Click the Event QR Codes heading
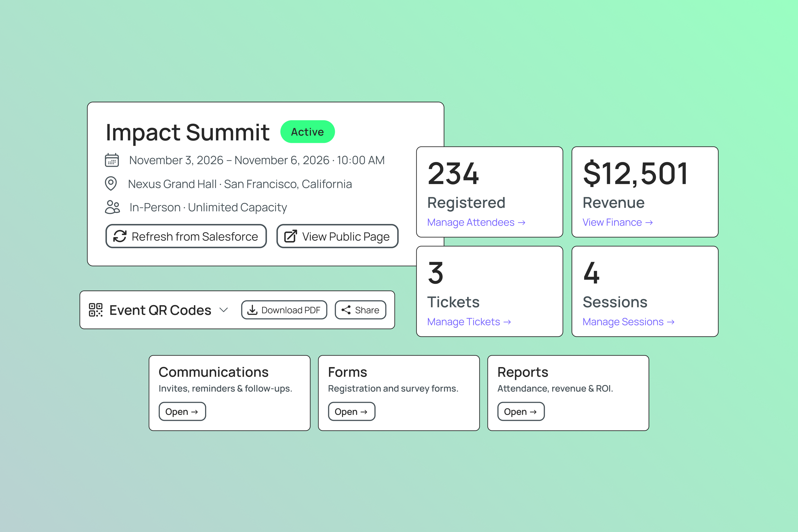Viewport: 798px width, 532px height. click(x=160, y=310)
